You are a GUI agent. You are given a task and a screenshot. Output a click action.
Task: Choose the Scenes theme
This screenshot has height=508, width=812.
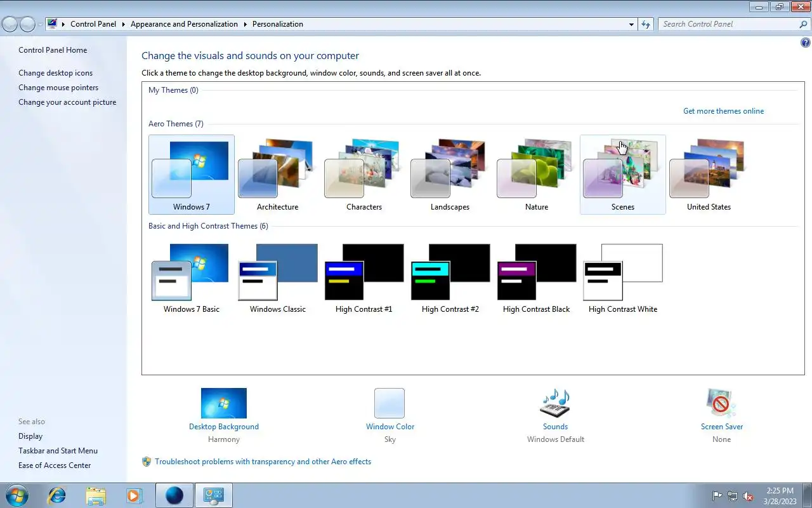623,175
